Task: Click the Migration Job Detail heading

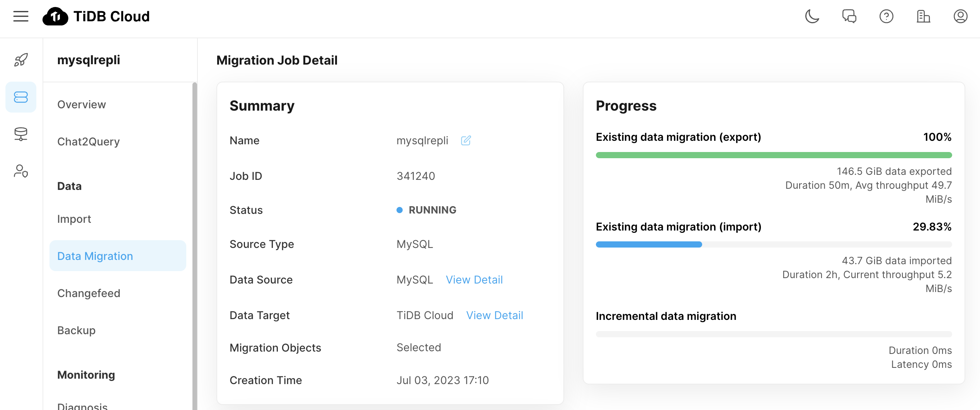Action: (277, 60)
